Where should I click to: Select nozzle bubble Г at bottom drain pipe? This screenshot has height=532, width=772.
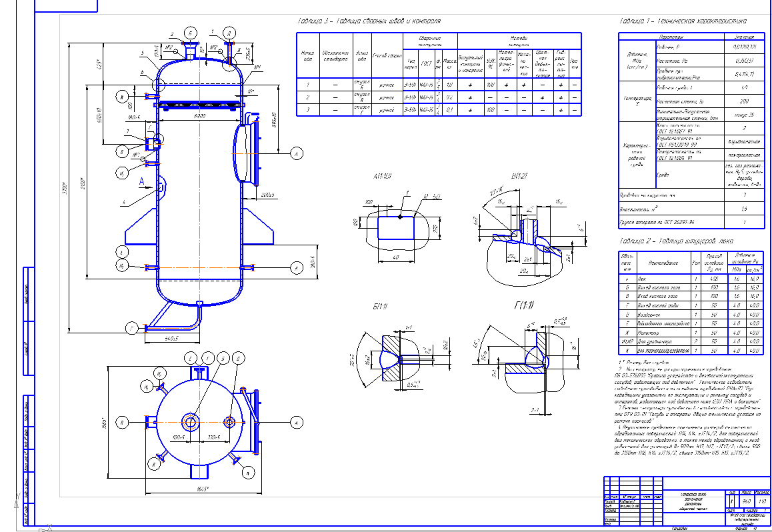133,328
